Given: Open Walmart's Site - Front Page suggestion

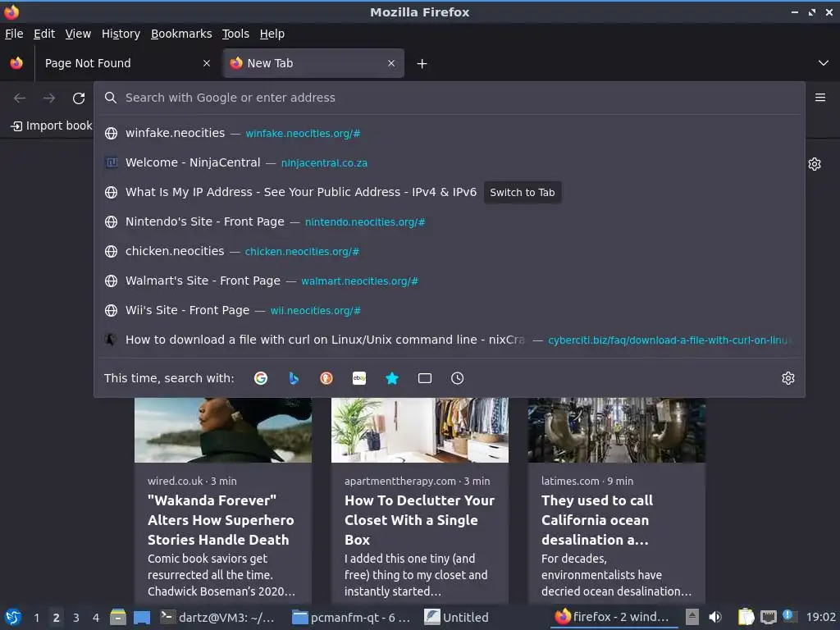Looking at the screenshot, I should pyautogui.click(x=449, y=281).
